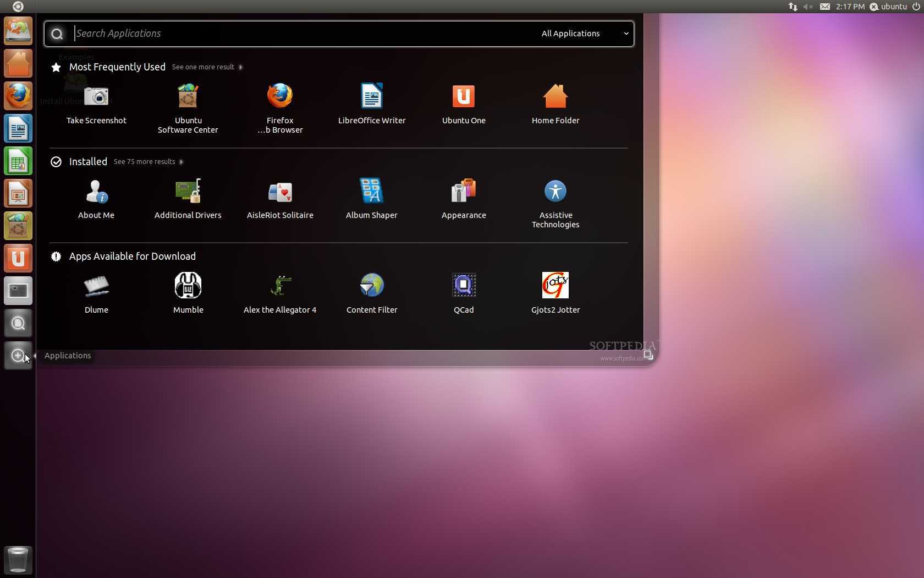Open LibreOffice Writer in the launcher

(x=18, y=128)
